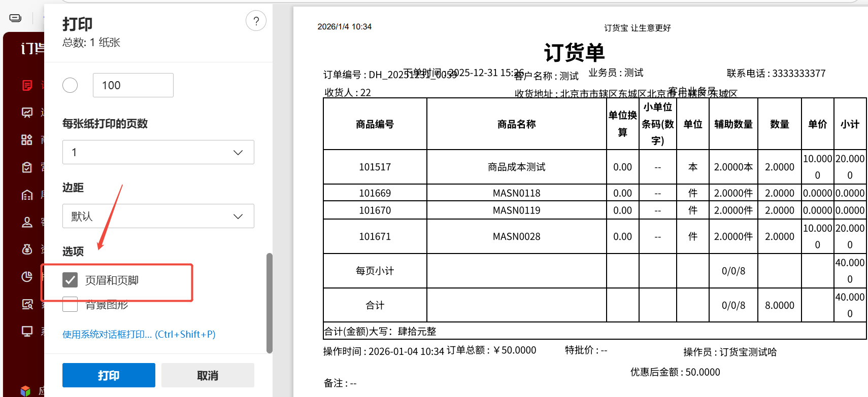Click the 合计(金额)大写 line

(x=380, y=332)
